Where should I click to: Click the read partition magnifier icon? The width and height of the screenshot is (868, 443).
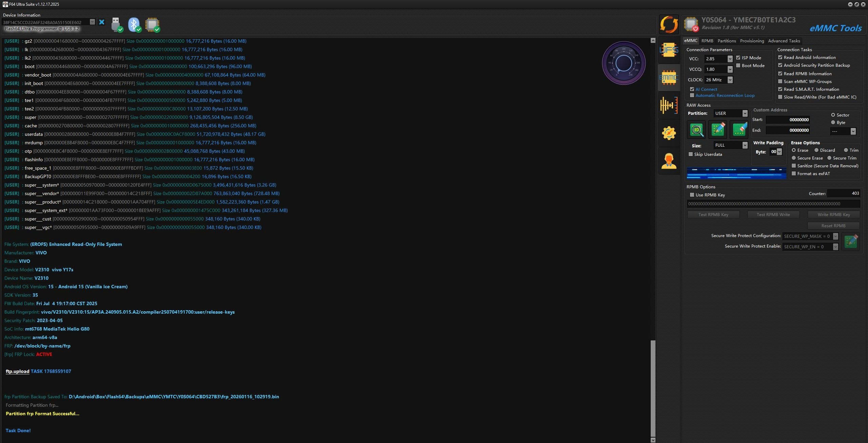point(696,129)
